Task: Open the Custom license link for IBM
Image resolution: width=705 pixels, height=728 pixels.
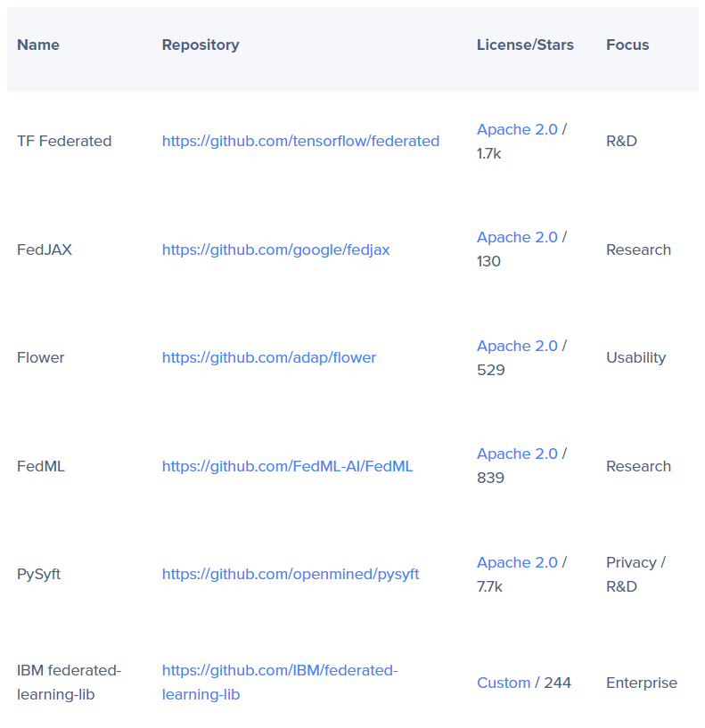Action: (x=504, y=683)
